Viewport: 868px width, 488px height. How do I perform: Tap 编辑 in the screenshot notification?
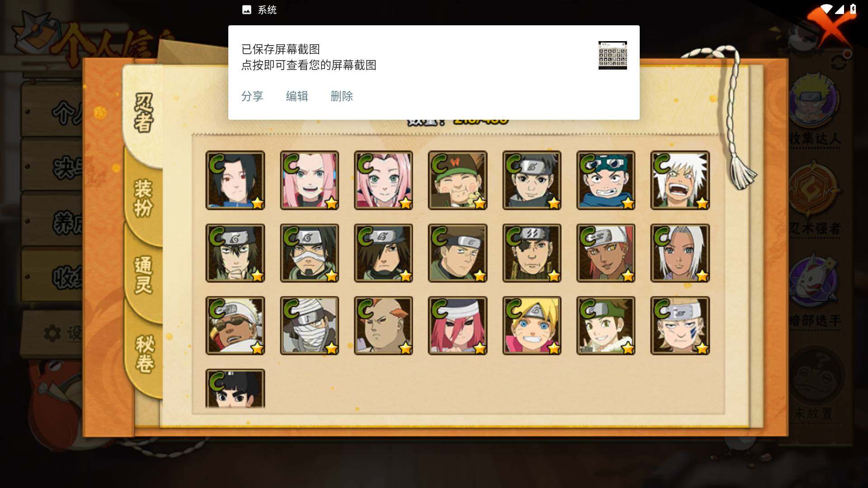pos(297,96)
